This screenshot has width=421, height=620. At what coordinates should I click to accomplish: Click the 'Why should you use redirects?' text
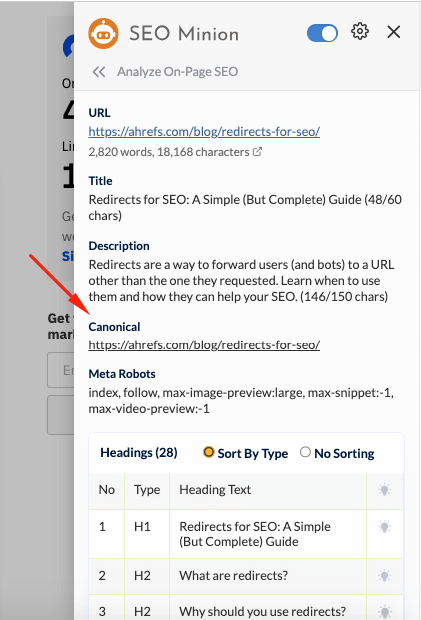point(262,611)
